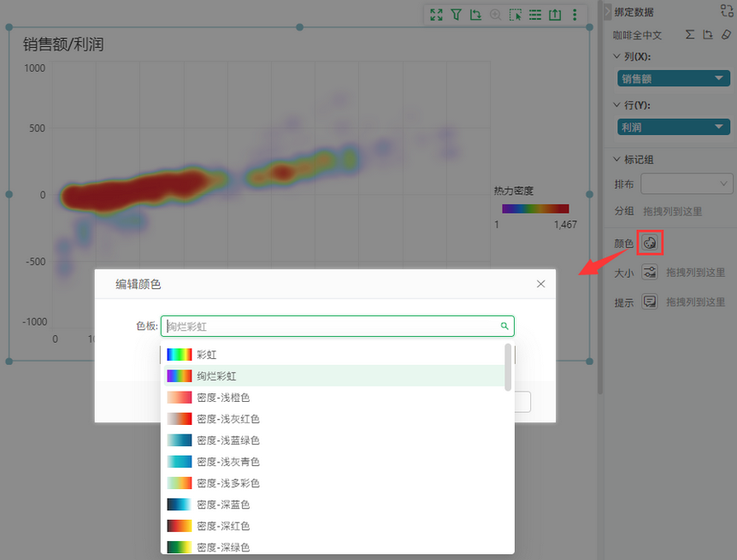Select the 密度-浅蓝绿色 palette
Viewport: 737px width, 560px height.
tap(333, 440)
